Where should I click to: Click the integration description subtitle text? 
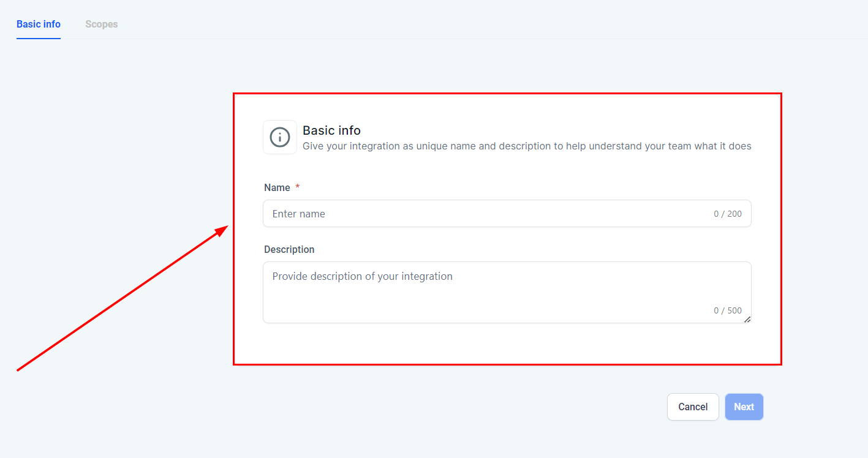(x=527, y=146)
